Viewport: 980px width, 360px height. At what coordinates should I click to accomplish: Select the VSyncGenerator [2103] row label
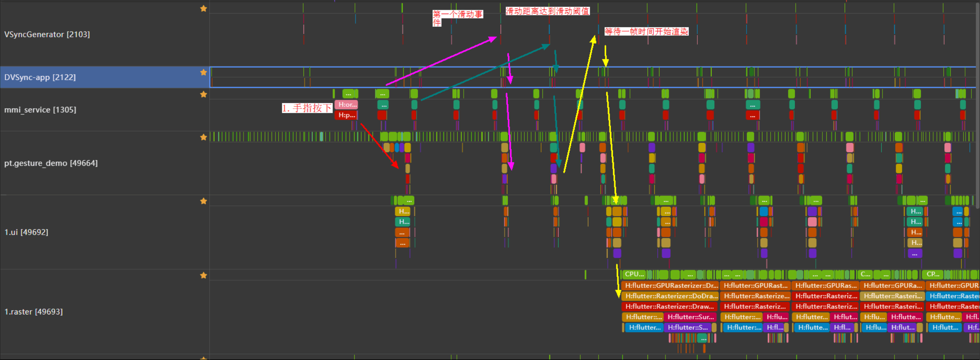[47, 35]
